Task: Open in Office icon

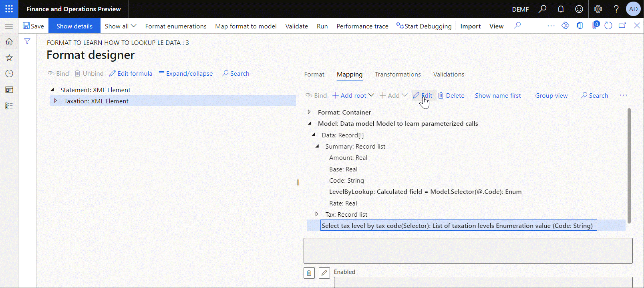Action: click(580, 26)
